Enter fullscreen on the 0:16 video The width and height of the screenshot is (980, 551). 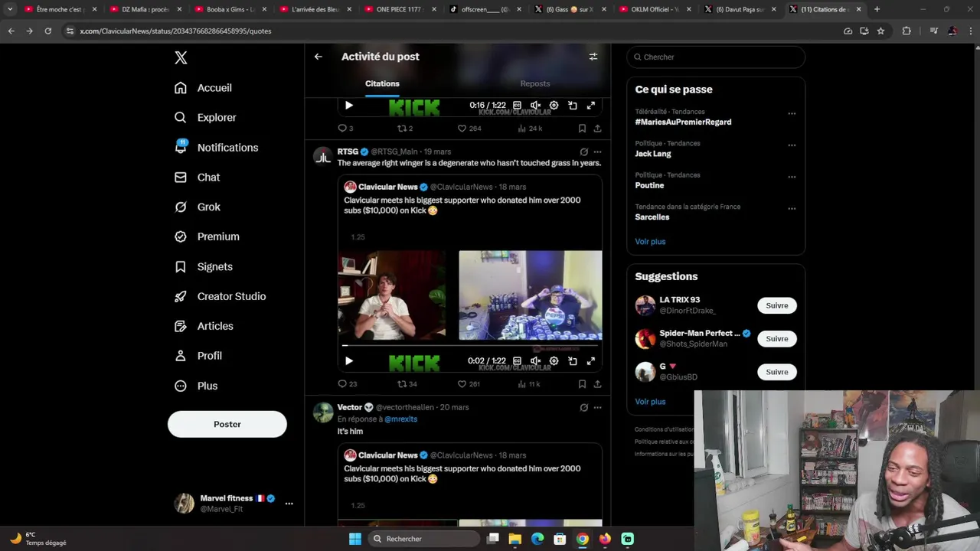[x=590, y=106]
